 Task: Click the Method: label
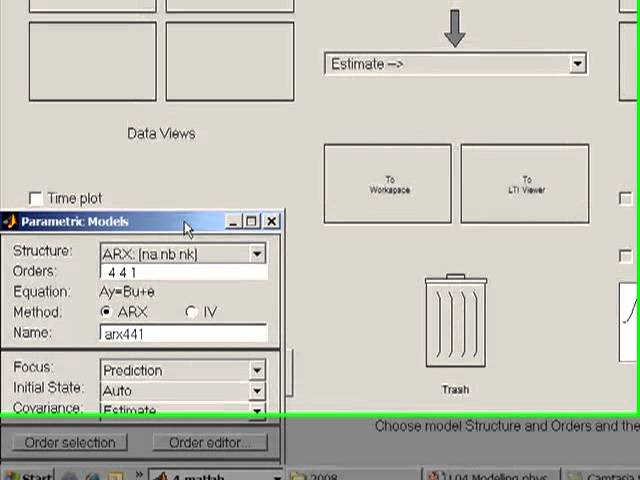(38, 312)
